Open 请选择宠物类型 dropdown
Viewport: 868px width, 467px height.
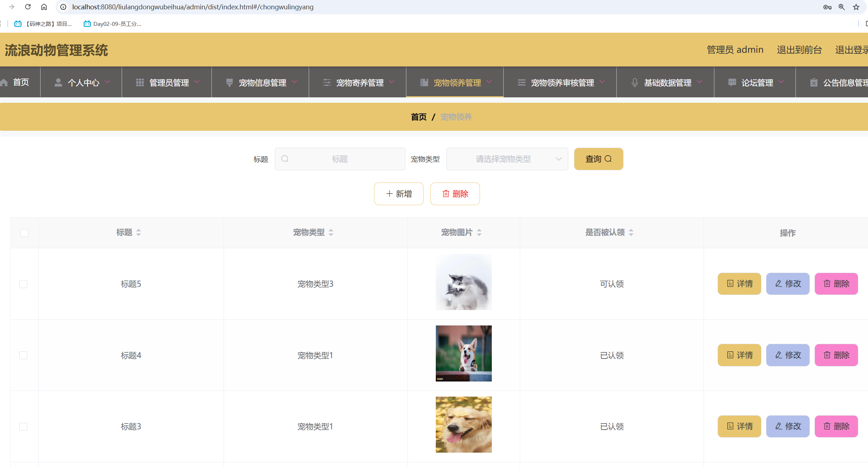click(507, 159)
